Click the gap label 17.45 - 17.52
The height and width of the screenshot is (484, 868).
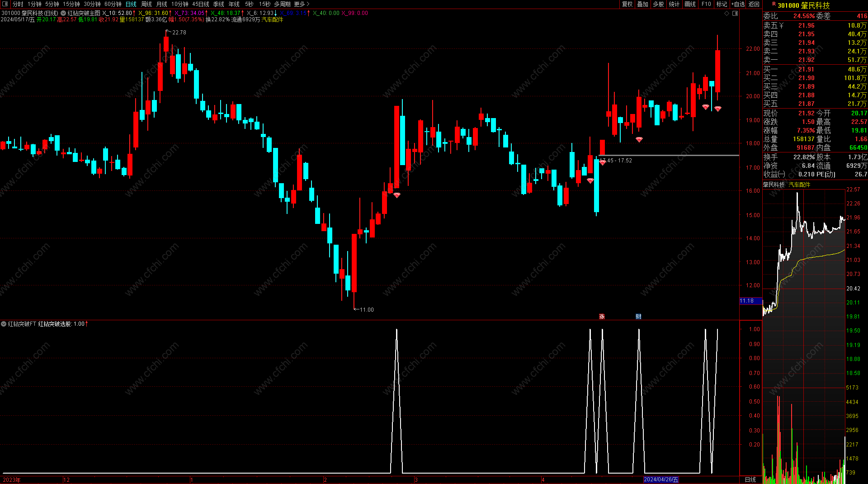click(616, 161)
